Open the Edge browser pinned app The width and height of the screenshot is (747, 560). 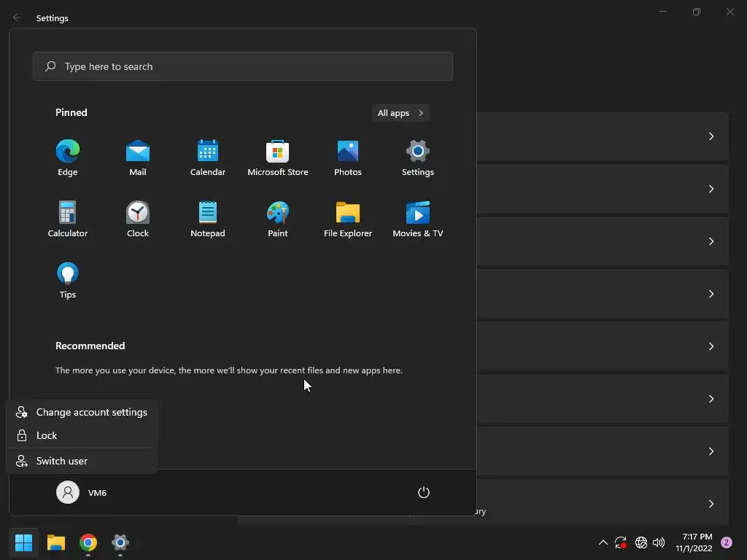(x=68, y=157)
